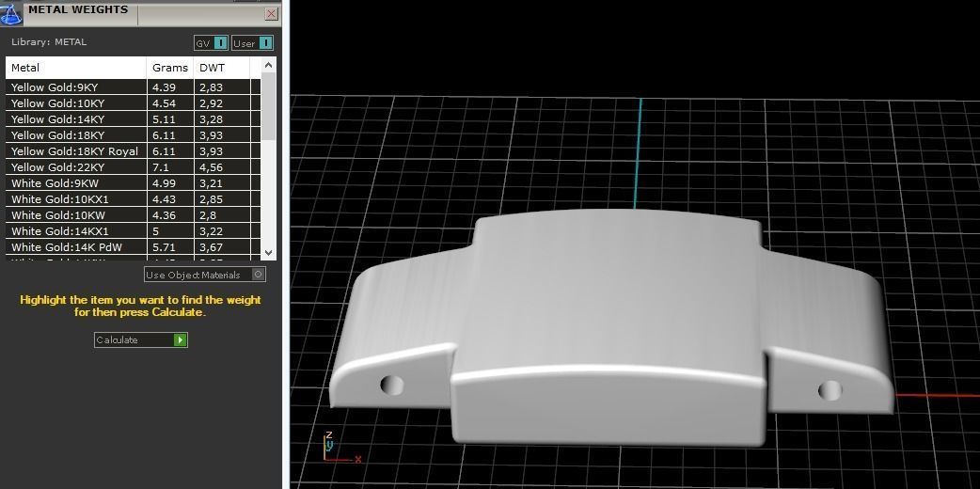Viewport: 980px width, 489px height.
Task: Select the White Gold:9KW row
Action: pyautogui.click(x=134, y=183)
